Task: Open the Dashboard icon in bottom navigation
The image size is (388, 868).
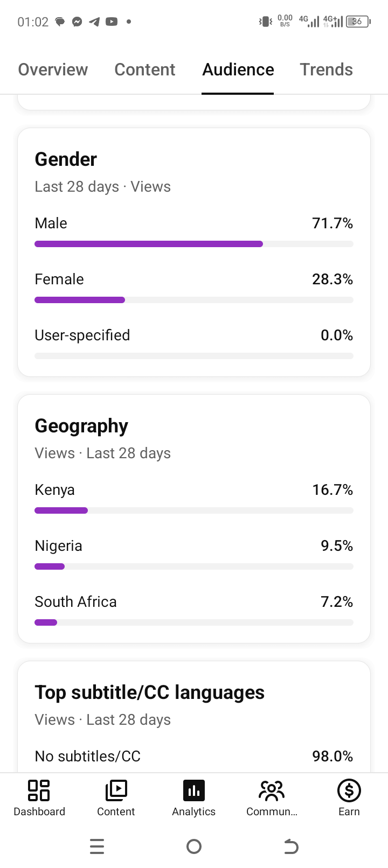Action: 39,790
